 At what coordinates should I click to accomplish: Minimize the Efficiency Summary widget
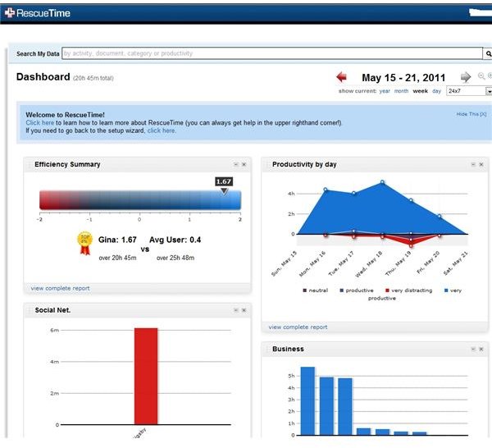[x=236, y=164]
